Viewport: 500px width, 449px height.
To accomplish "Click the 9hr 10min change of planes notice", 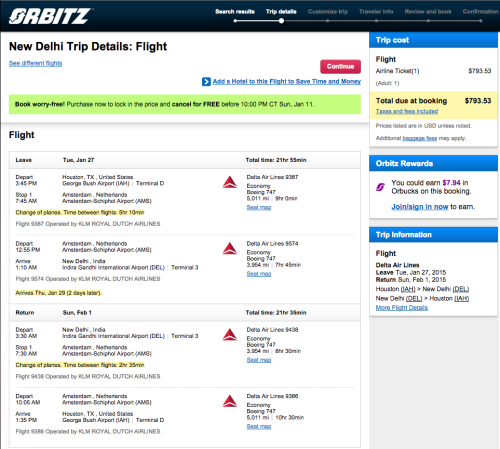I will coord(80,212).
